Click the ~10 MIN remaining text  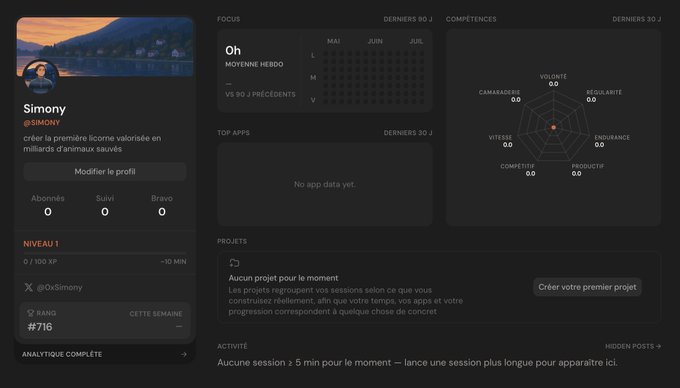tap(173, 261)
